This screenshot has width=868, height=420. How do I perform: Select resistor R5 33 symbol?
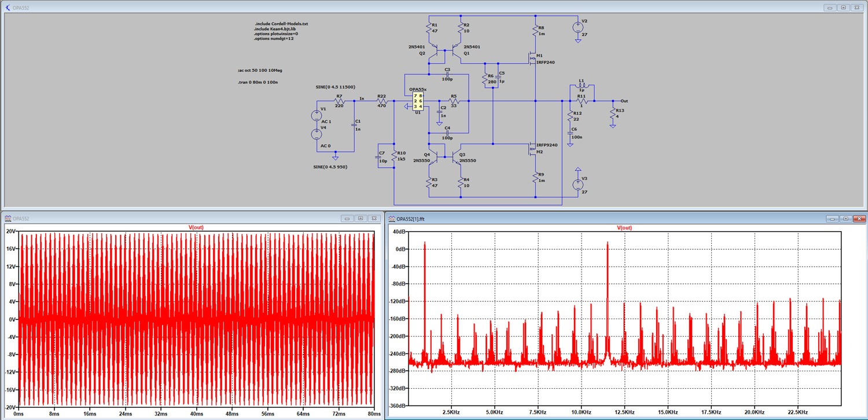[x=454, y=101]
